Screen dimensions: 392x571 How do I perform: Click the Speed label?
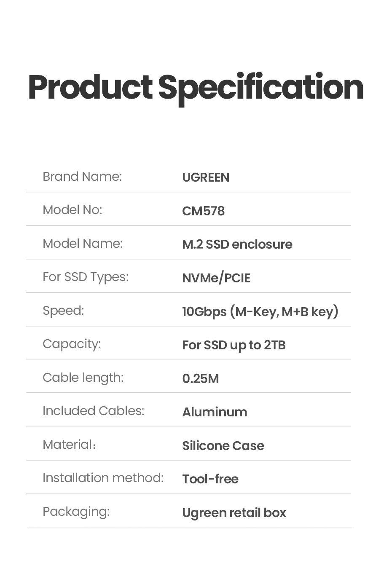tap(63, 311)
